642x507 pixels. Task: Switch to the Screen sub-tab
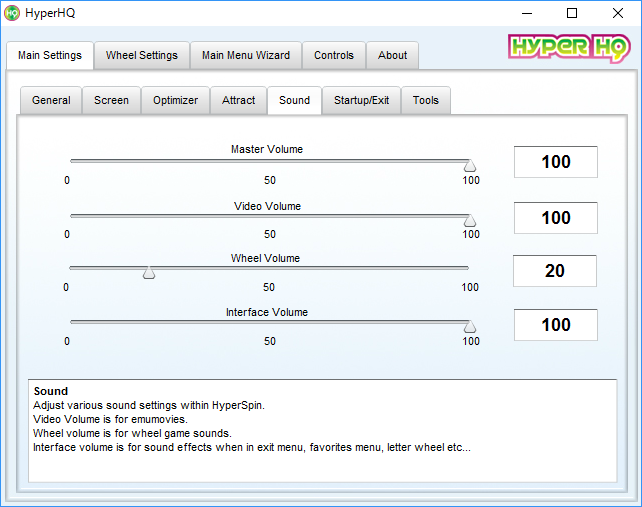(x=111, y=100)
